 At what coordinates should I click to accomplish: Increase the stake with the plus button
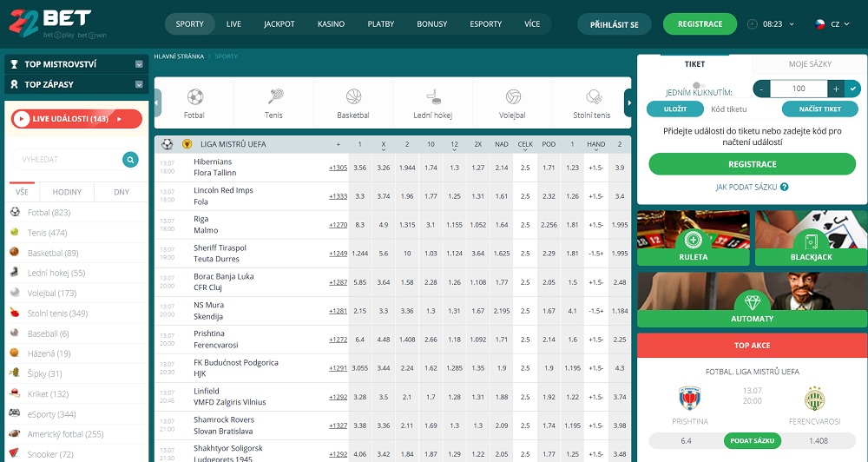[x=836, y=88]
